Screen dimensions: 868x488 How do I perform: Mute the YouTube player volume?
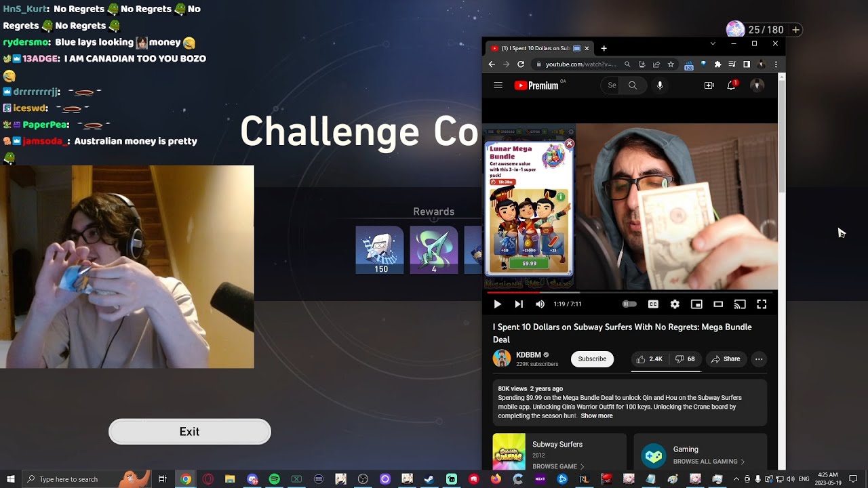[540, 304]
